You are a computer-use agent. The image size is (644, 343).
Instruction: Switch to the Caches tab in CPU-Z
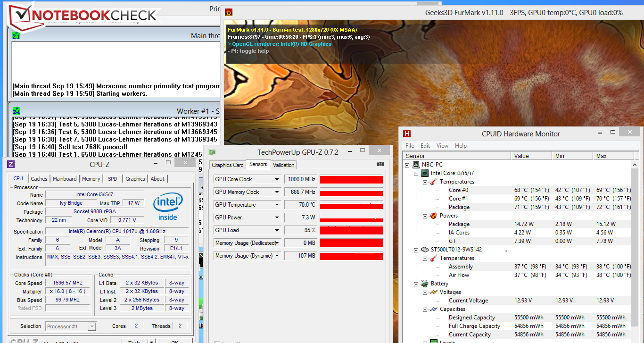coord(39,179)
